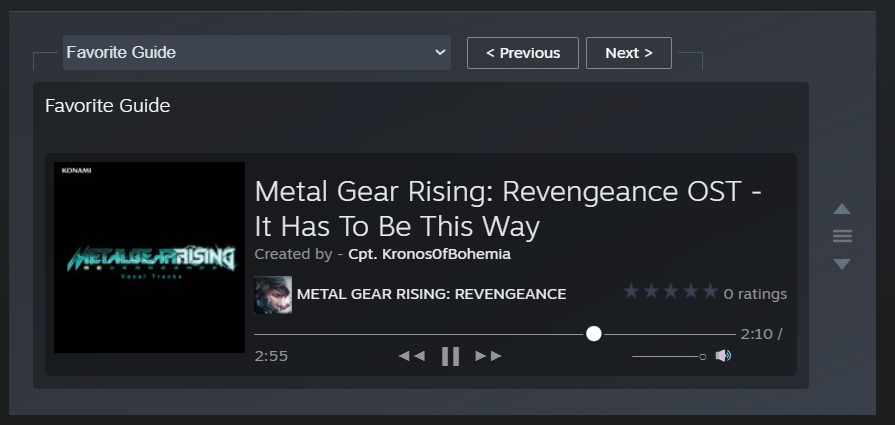The height and width of the screenshot is (425, 895).
Task: Move showcase up with the up arrow
Action: (x=842, y=209)
